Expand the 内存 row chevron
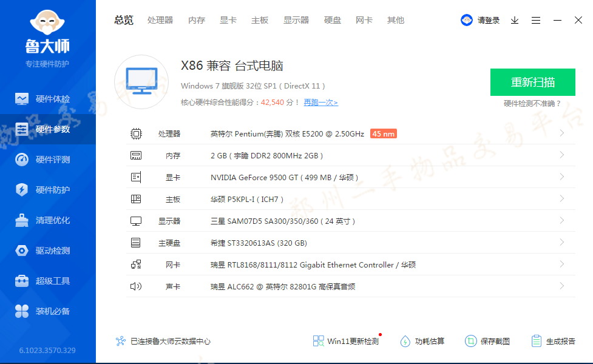Viewport: 593px width, 364px height. click(x=562, y=155)
